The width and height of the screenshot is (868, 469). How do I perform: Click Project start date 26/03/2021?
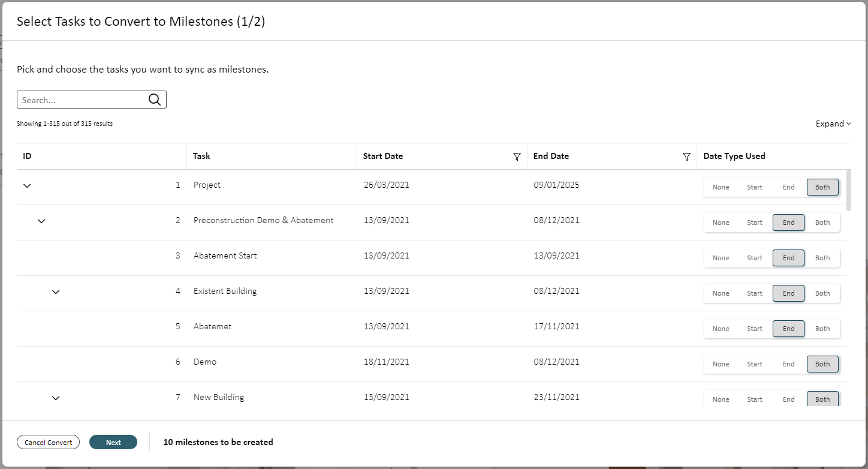(x=386, y=185)
